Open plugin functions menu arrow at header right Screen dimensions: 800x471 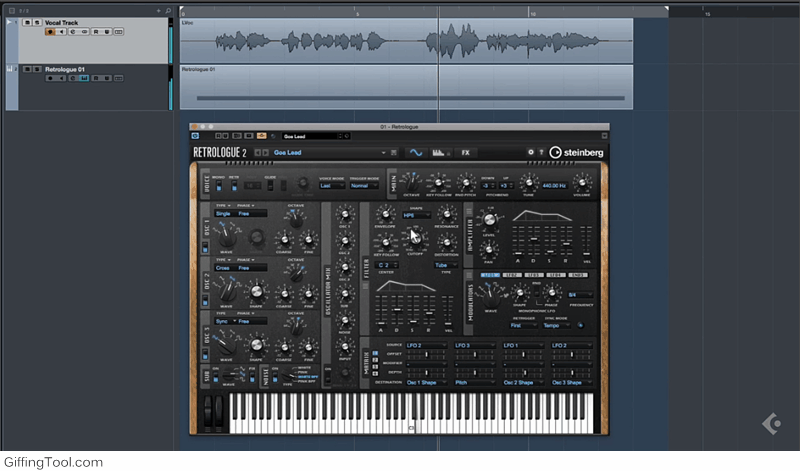[x=604, y=136]
